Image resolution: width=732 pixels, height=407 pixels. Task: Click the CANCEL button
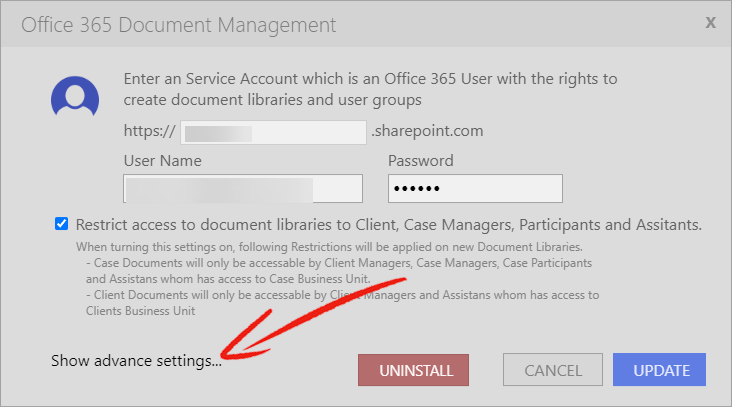point(553,370)
